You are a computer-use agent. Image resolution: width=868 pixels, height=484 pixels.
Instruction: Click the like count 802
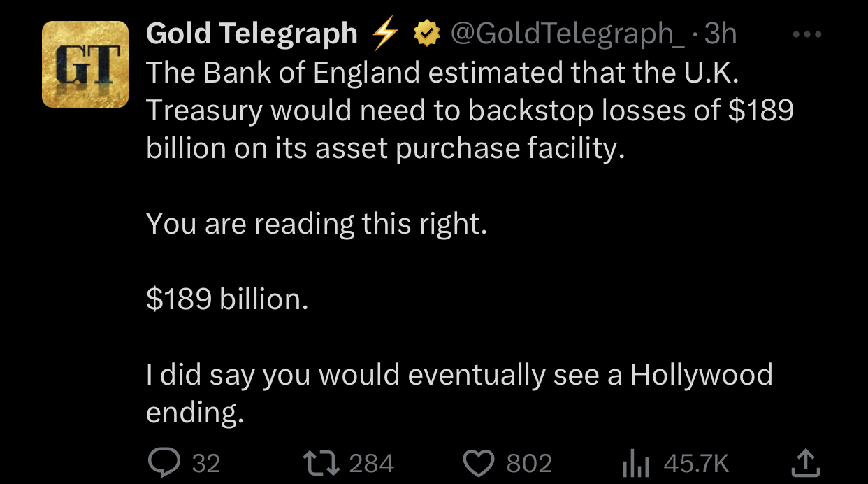[x=529, y=463]
